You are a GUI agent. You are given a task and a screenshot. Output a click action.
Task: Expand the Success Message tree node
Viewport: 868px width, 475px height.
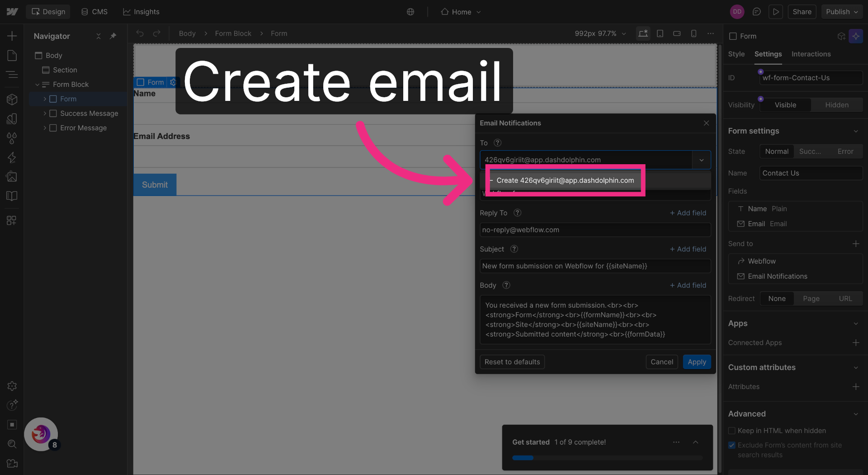45,114
